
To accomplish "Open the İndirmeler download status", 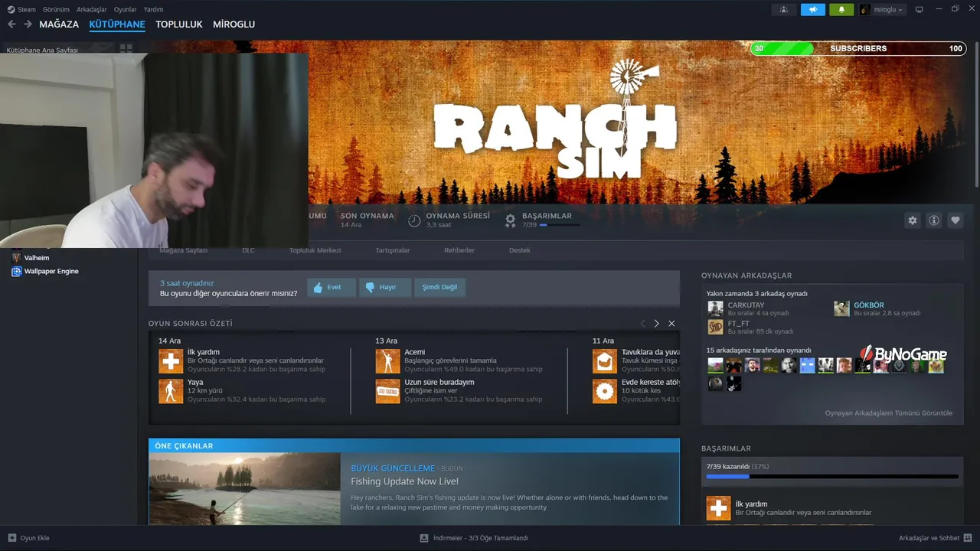I will click(x=474, y=538).
